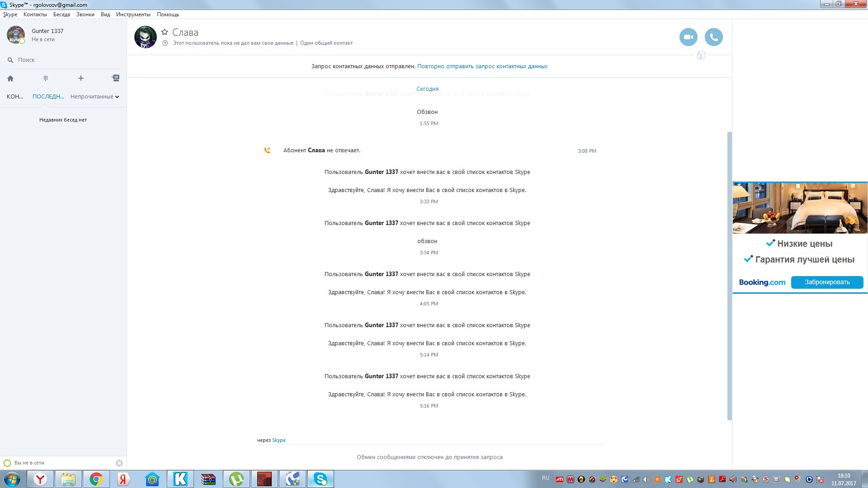Open the bots icon in the sidebar
868x488 pixels.
pyautogui.click(x=116, y=78)
